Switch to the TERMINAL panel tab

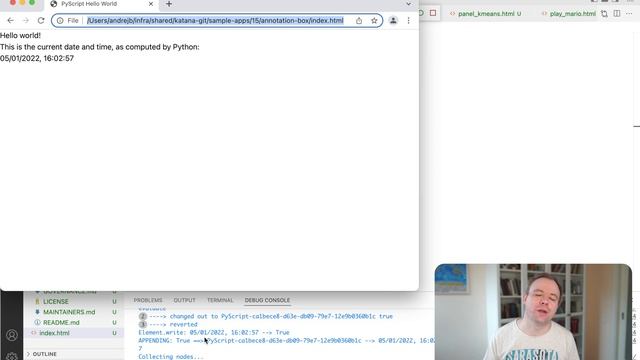coord(220,300)
